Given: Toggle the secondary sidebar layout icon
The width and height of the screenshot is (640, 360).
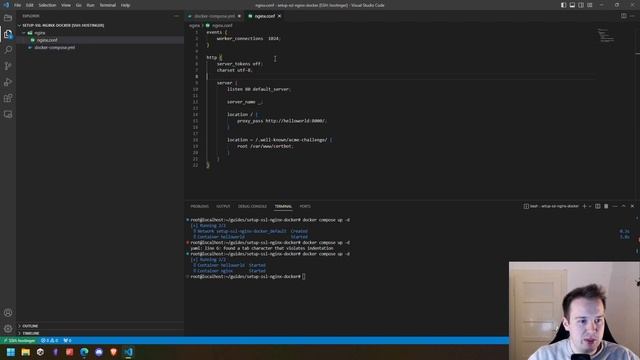Looking at the screenshot, I should coord(581,5).
